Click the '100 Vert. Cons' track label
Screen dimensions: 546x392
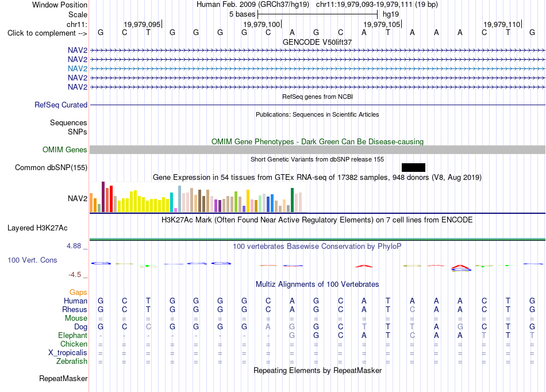point(32,260)
